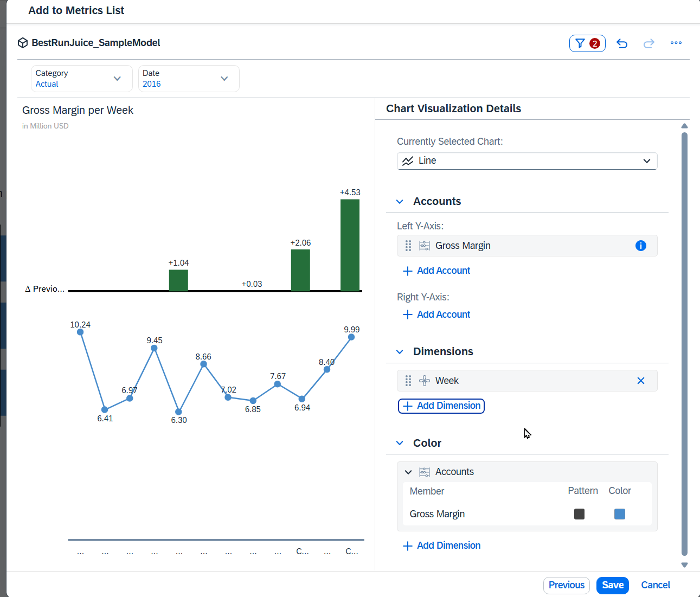Click the redo arrow icon

click(649, 43)
